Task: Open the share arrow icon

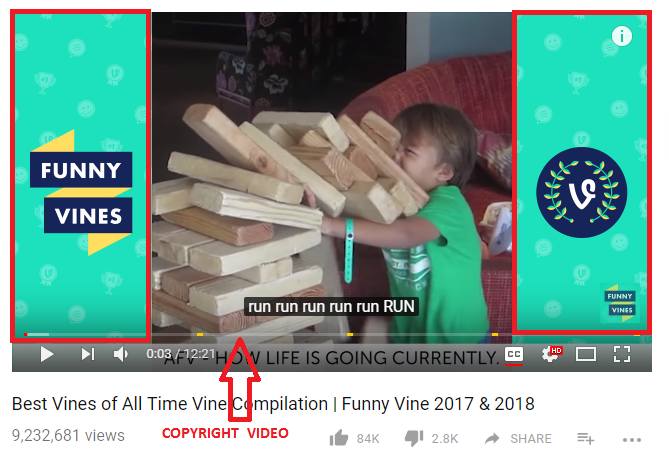Action: [x=492, y=438]
